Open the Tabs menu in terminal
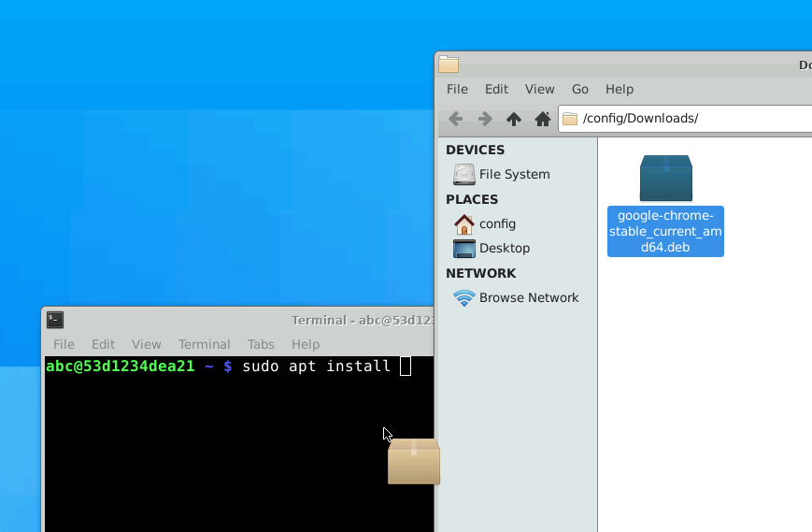Viewport: 812px width, 532px height. click(261, 344)
